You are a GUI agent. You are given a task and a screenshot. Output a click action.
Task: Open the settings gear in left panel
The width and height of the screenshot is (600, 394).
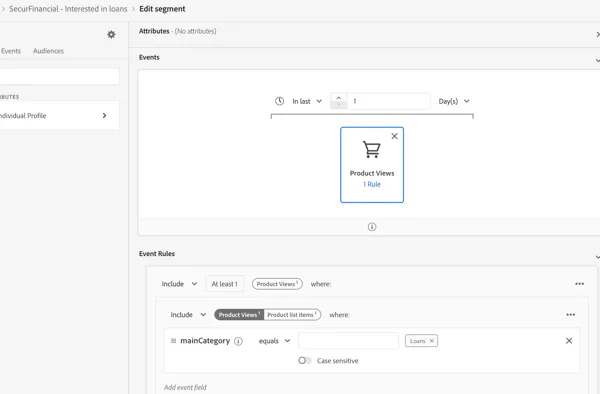click(x=111, y=34)
